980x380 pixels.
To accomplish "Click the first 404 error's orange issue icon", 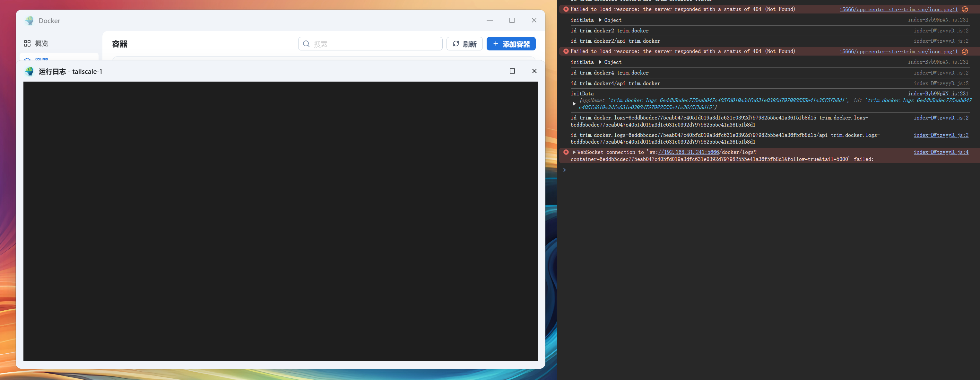I will coord(965,9).
